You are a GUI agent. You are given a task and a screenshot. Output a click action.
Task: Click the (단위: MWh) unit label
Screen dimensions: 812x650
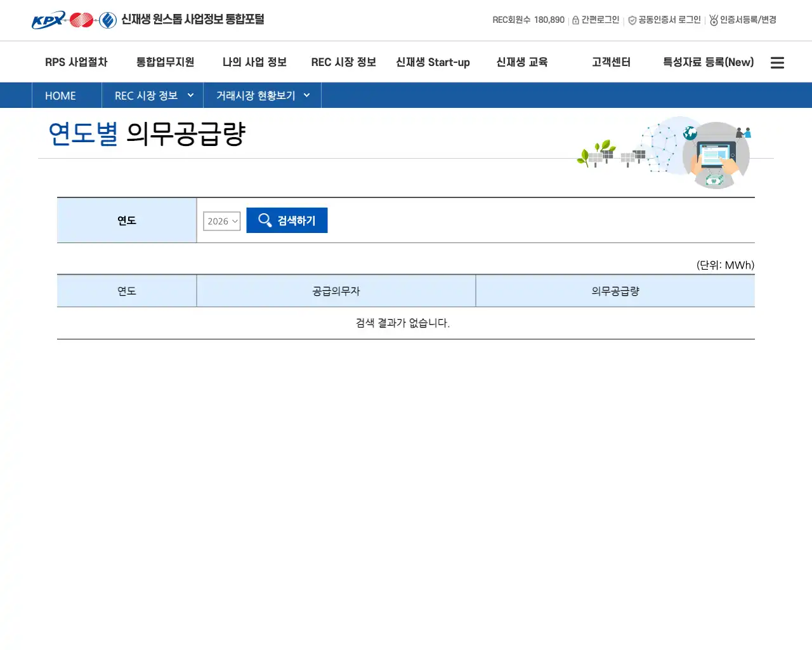pos(725,265)
